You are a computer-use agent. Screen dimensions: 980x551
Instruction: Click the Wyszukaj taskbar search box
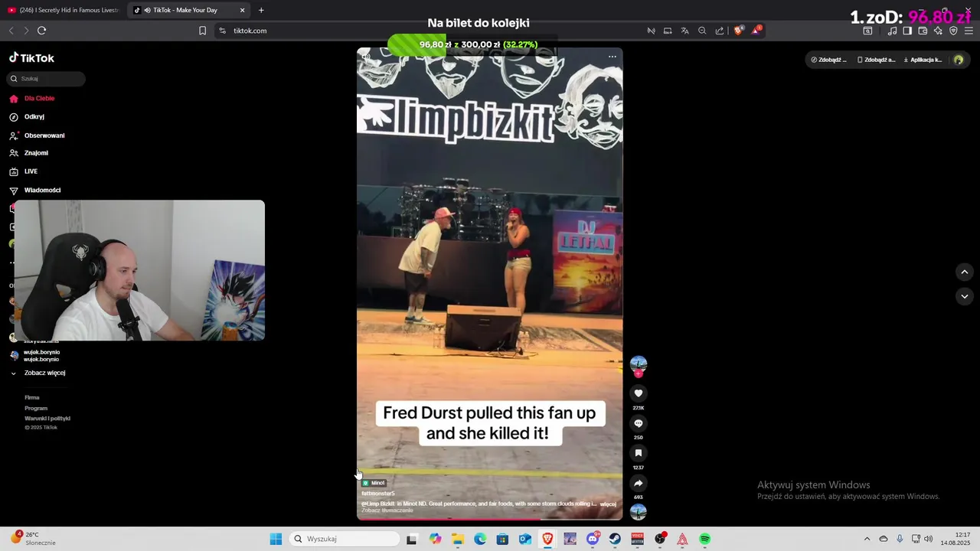pos(345,539)
